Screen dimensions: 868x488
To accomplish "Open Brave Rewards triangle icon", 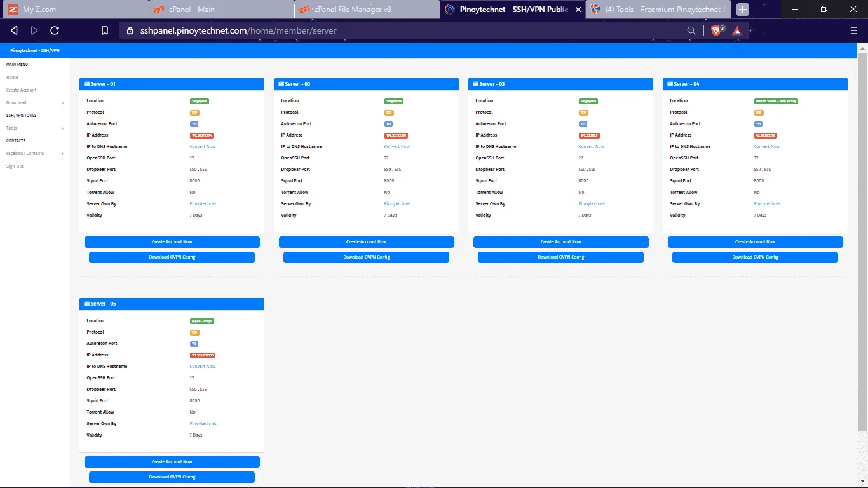I will click(737, 30).
